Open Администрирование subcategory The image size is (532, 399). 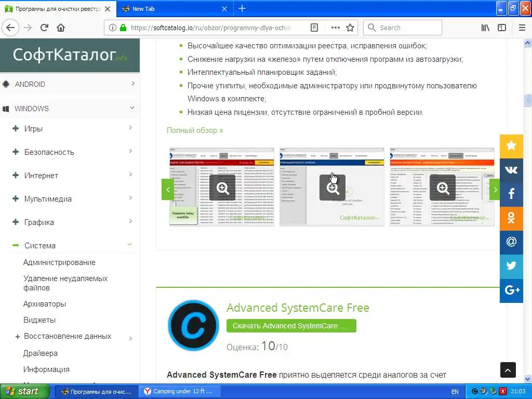tap(59, 262)
